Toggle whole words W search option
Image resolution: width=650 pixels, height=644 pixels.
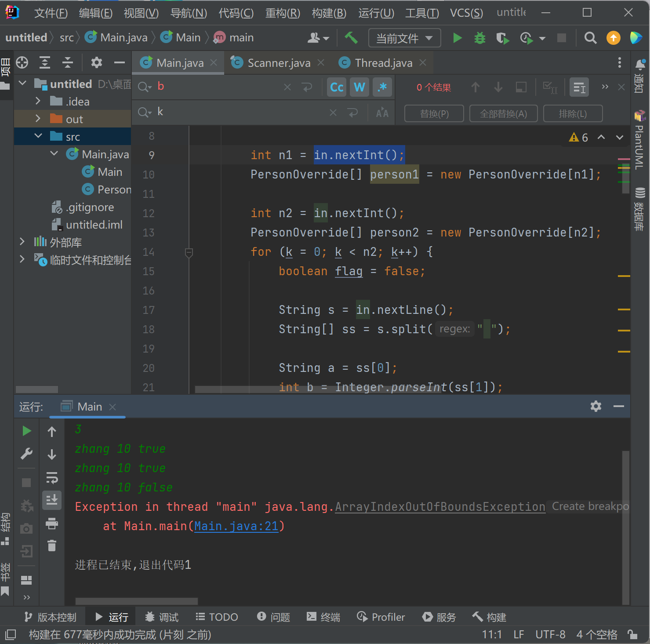pyautogui.click(x=359, y=87)
